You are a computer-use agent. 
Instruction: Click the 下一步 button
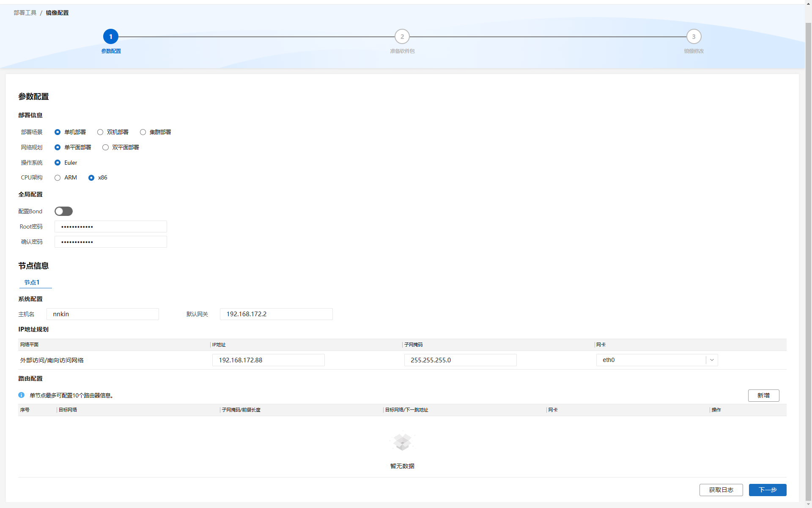(767, 490)
